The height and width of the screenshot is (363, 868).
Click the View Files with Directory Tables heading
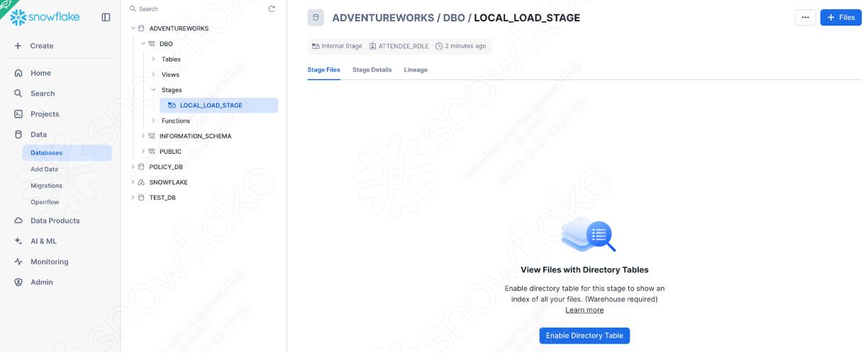point(584,270)
